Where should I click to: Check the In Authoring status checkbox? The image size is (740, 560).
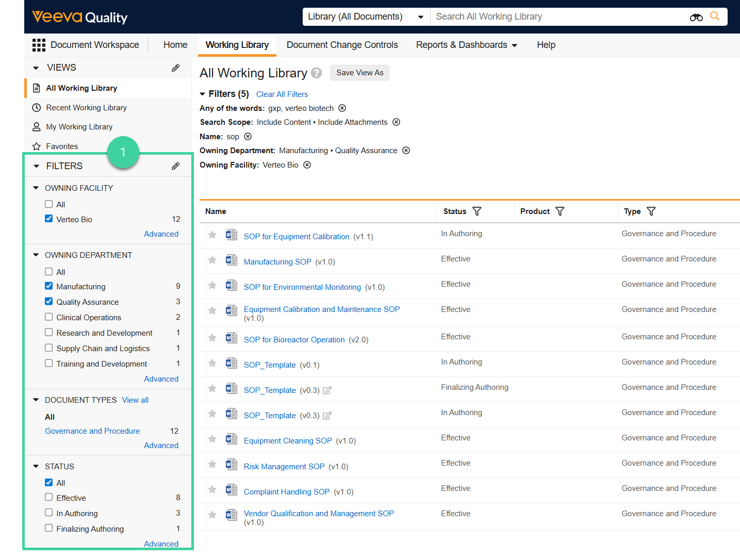tap(48, 513)
